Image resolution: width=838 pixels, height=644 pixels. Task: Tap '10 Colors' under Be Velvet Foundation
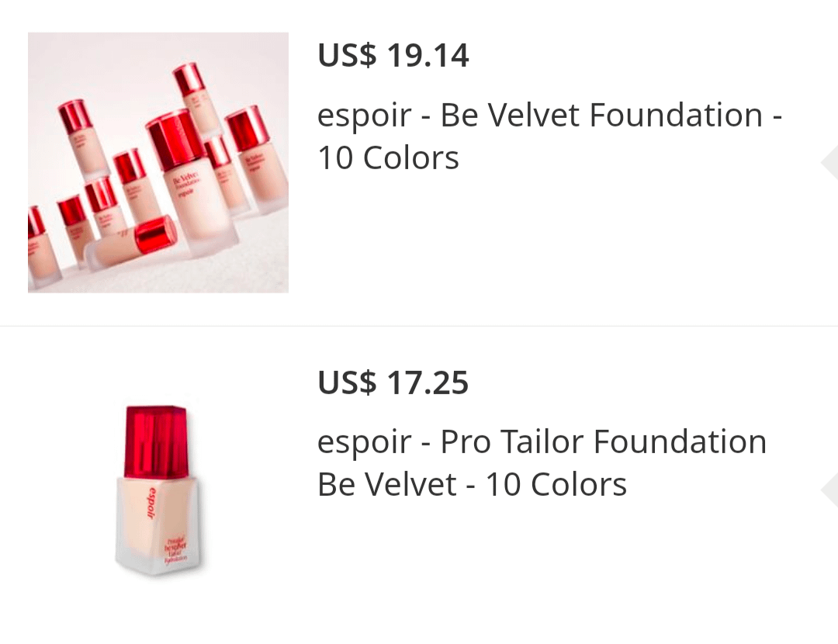(389, 158)
